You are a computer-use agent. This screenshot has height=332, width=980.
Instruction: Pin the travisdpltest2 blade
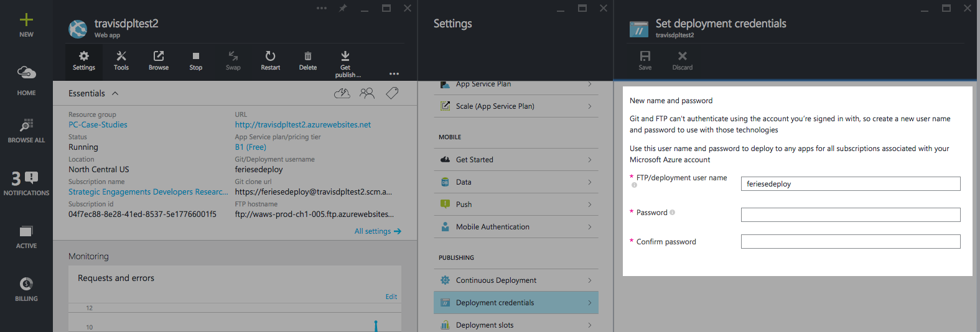coord(343,8)
